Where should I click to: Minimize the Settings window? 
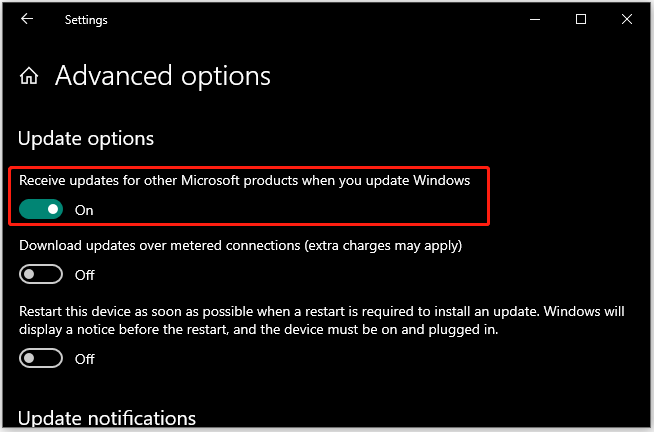(535, 19)
